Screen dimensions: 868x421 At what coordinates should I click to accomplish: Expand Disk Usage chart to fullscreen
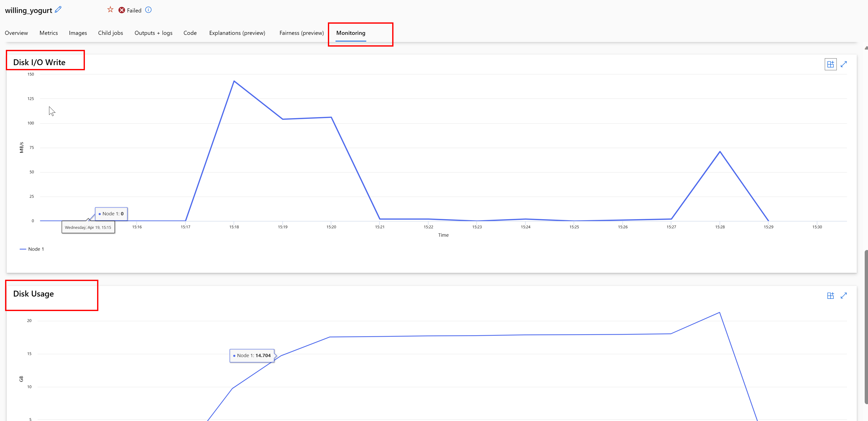tap(843, 296)
